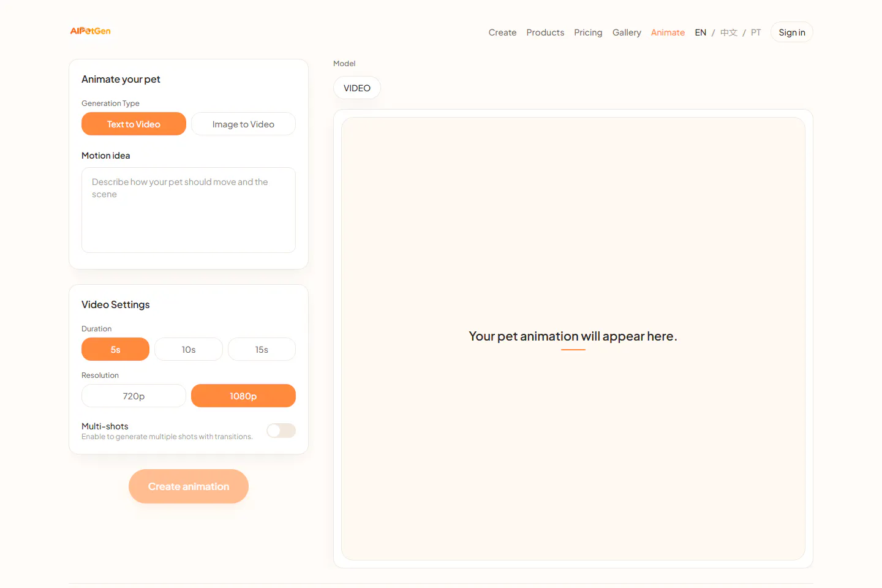882x588 pixels.
Task: Go to the Products nav item
Action: click(x=545, y=32)
